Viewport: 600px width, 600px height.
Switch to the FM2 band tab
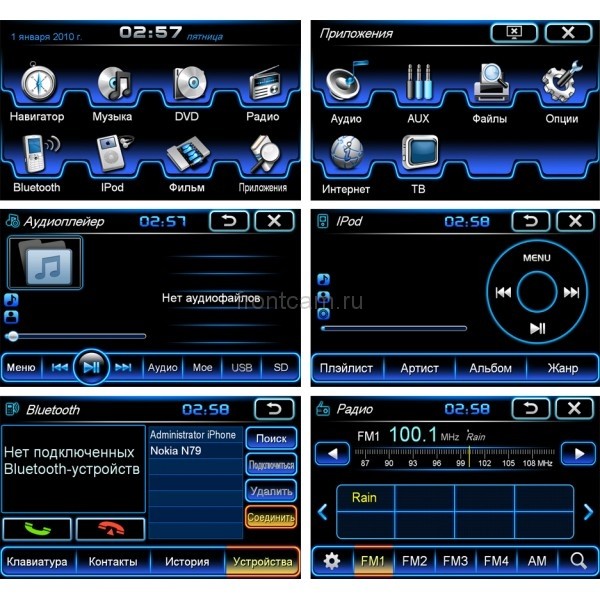(414, 561)
